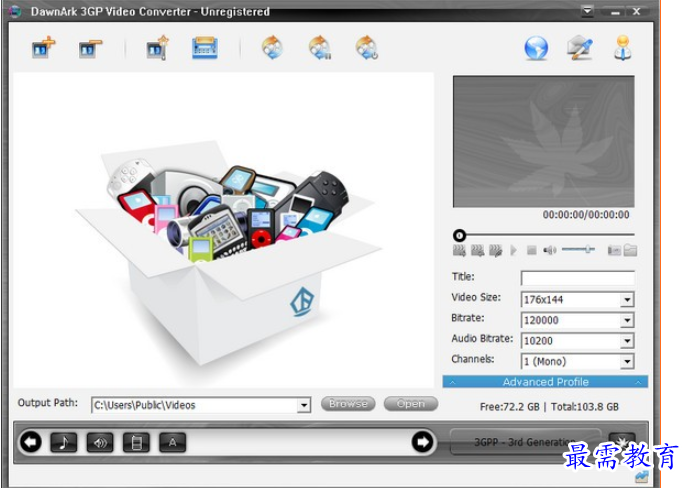
Task: Click the third clip marker icon under preview
Action: point(496,251)
